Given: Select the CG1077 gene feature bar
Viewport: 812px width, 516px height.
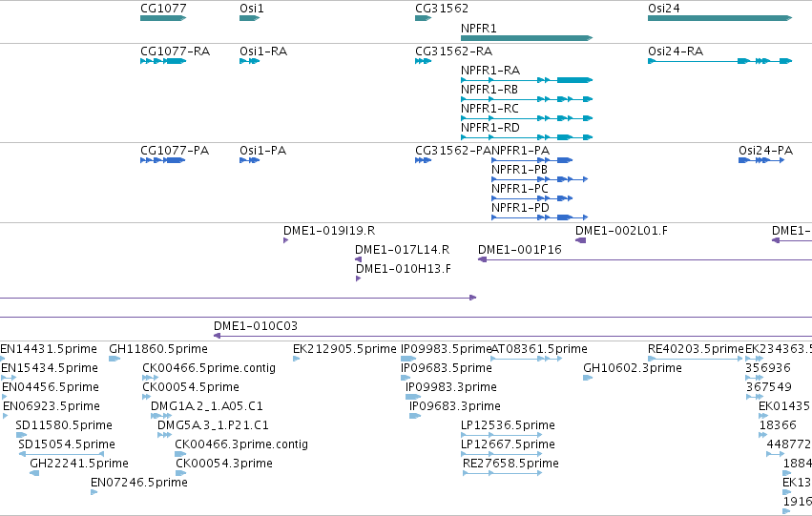Looking at the screenshot, I should pyautogui.click(x=163, y=18).
